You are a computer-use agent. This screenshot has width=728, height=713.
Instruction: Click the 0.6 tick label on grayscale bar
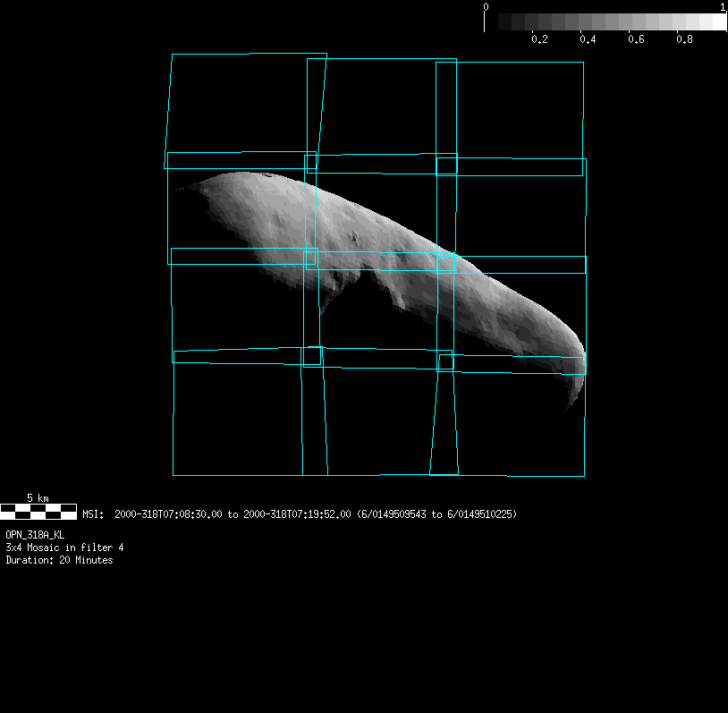[636, 39]
